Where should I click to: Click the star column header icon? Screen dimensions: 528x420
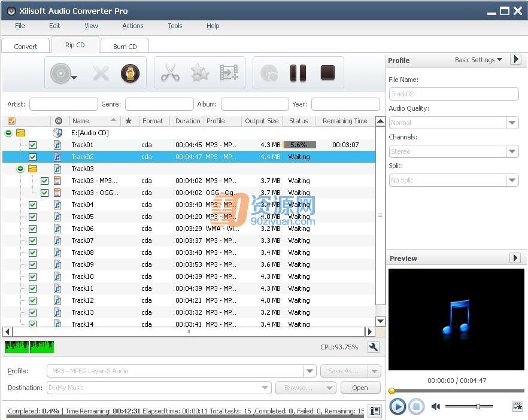click(x=128, y=121)
